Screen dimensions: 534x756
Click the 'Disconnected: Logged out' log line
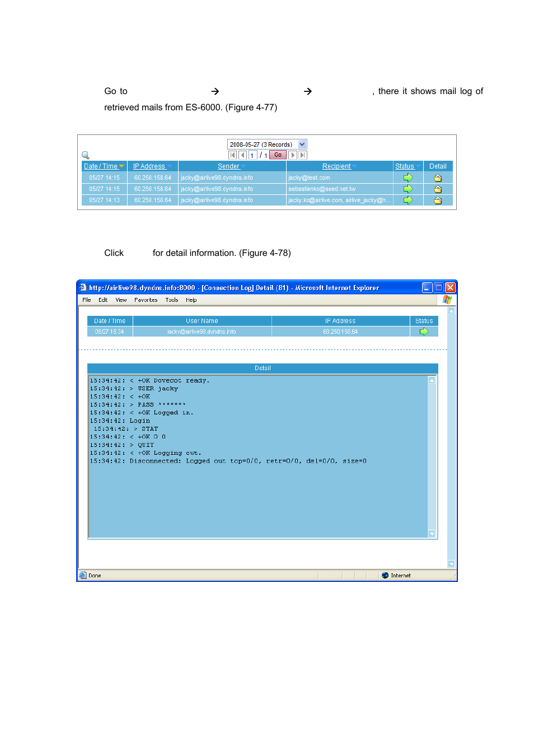tap(228, 461)
